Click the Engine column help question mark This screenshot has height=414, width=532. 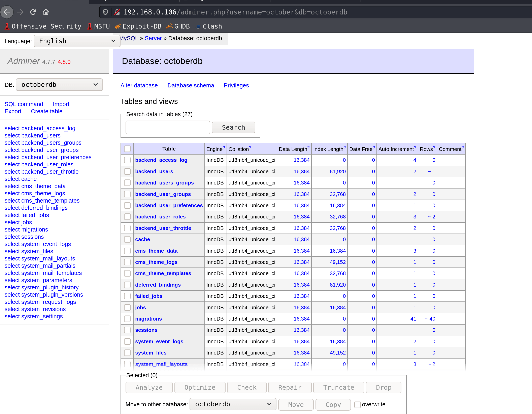(x=224, y=147)
